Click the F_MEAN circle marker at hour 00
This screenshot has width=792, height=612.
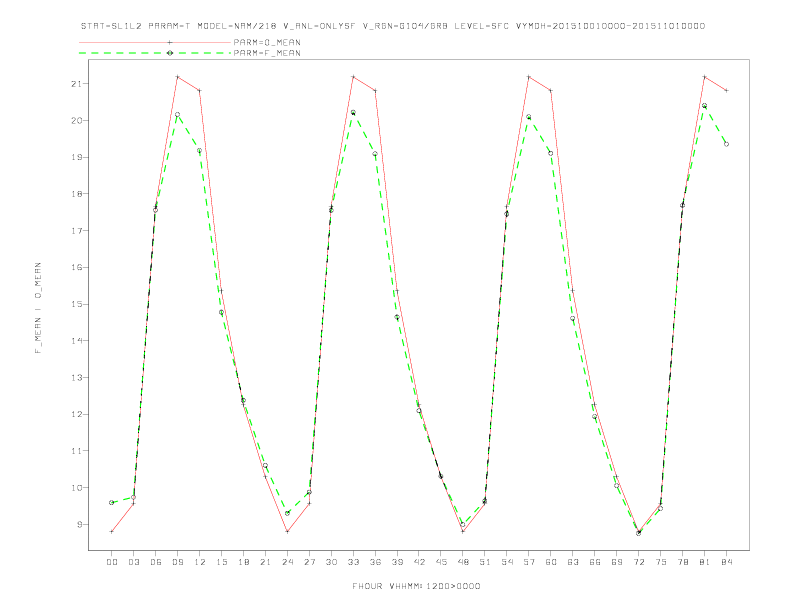coord(112,502)
